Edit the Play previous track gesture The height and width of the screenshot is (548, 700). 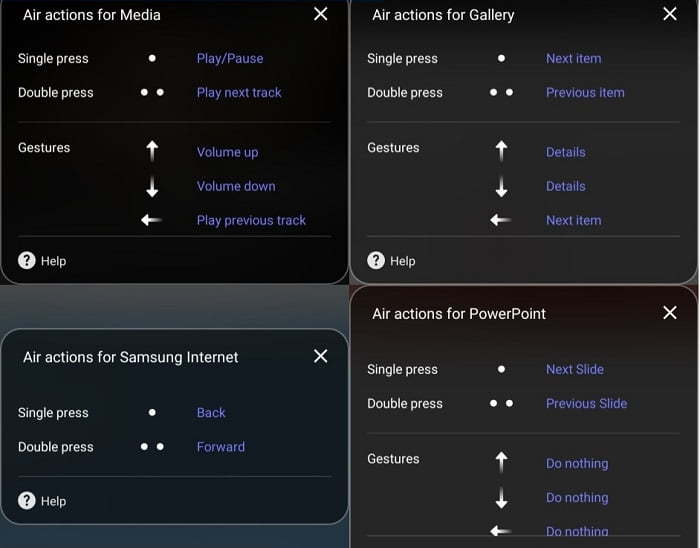[251, 220]
